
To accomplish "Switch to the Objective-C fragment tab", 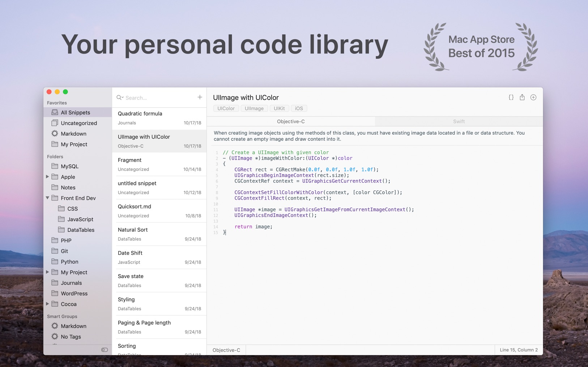I will click(x=291, y=121).
